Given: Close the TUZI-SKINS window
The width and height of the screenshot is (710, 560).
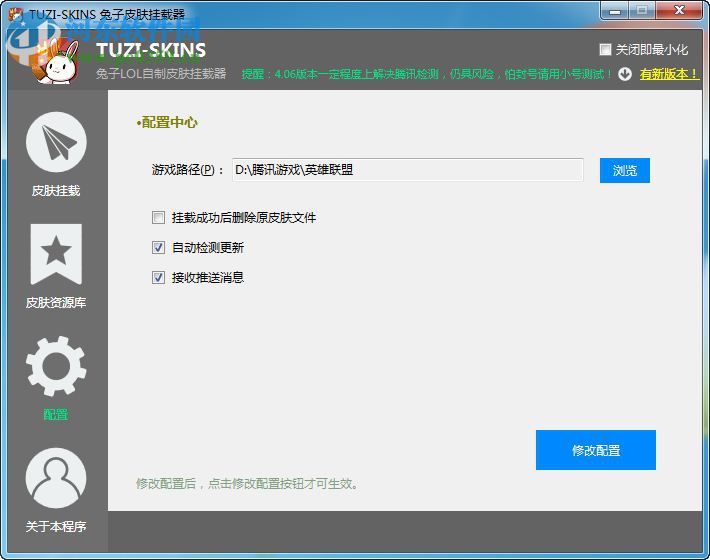Looking at the screenshot, I should tap(679, 11).
